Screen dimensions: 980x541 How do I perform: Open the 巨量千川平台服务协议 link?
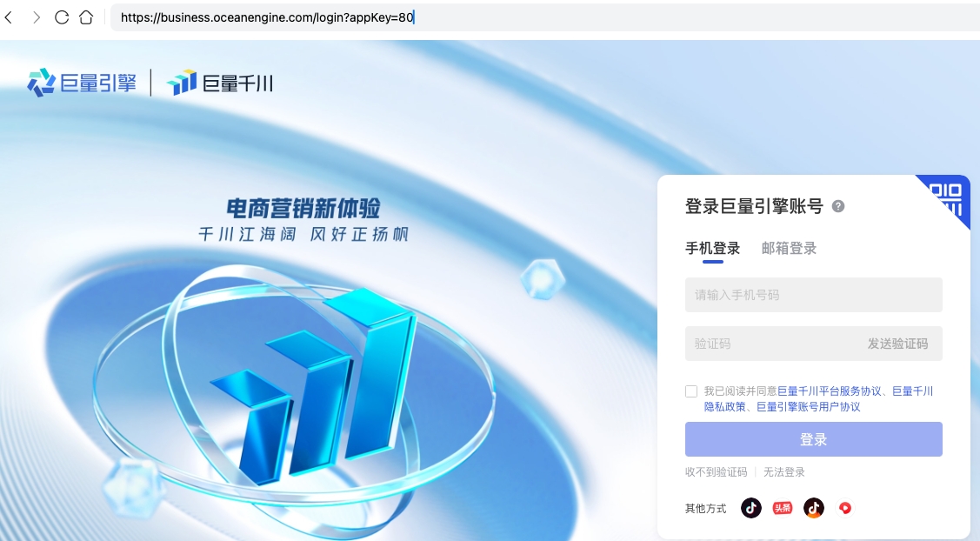[829, 391]
